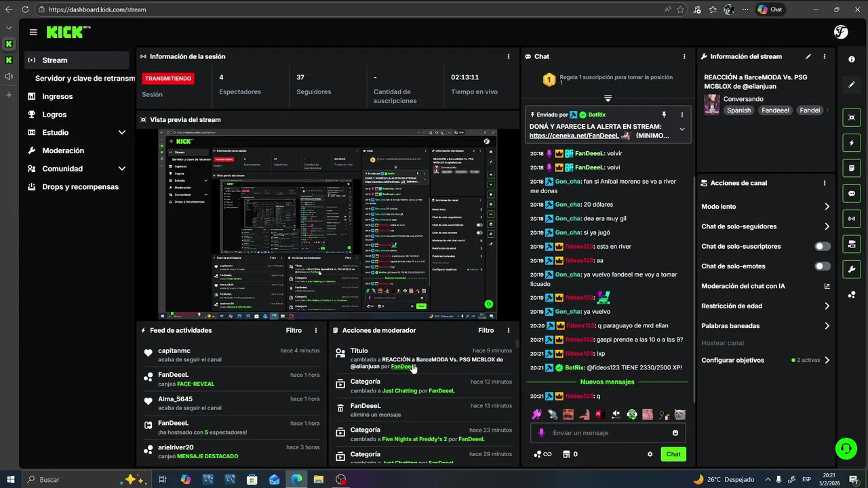
Task: Open chat settings gear icon
Action: point(650,454)
